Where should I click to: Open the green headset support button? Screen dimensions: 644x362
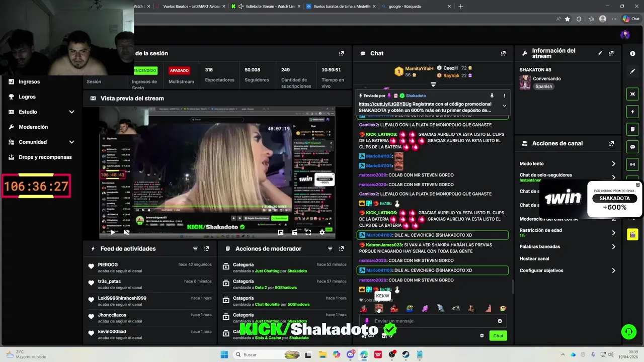coord(628,331)
